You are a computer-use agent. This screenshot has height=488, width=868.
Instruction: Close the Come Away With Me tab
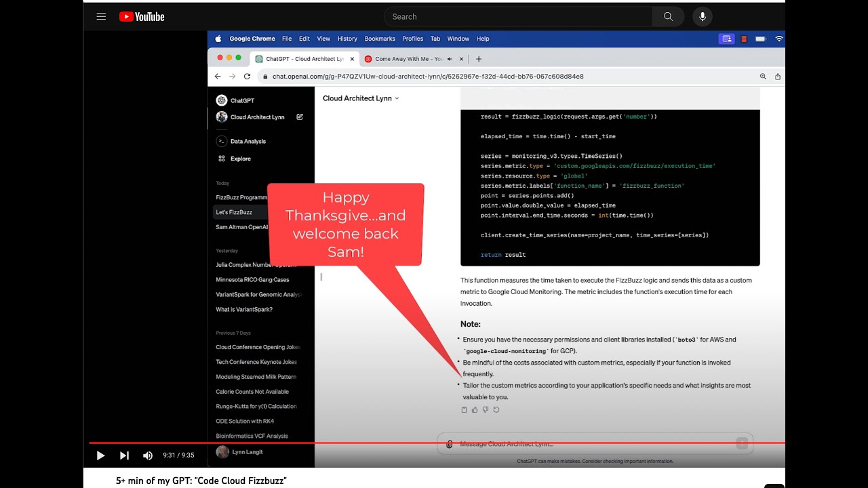pyautogui.click(x=462, y=59)
